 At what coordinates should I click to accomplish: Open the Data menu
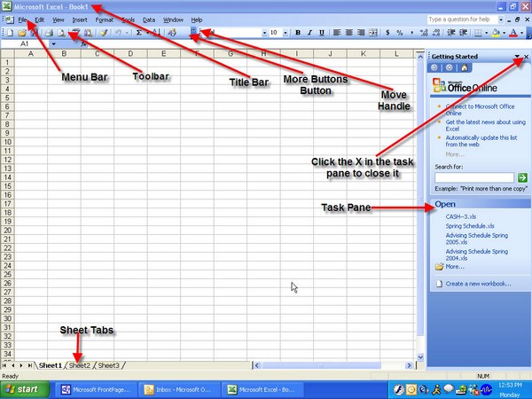pos(148,20)
